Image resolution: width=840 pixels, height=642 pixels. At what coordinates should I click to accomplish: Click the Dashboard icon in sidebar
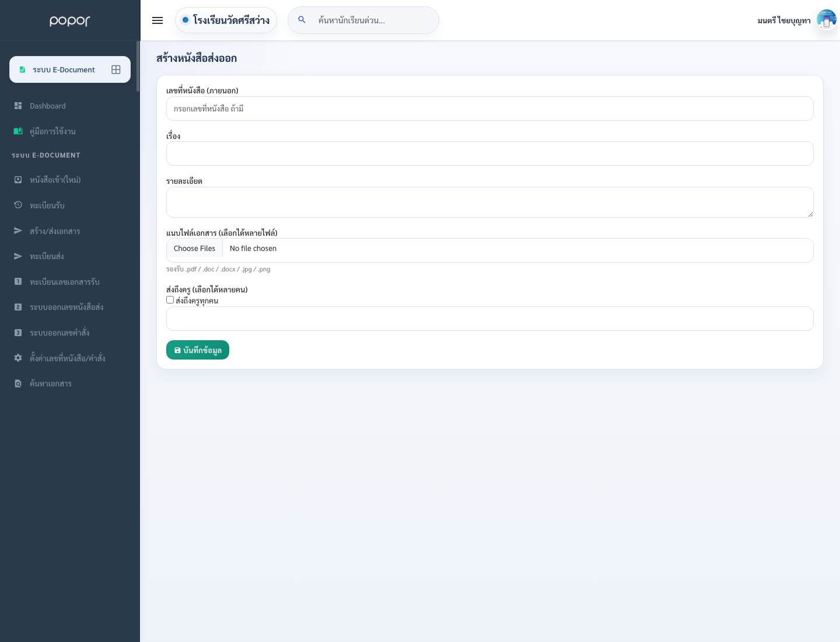click(x=18, y=106)
